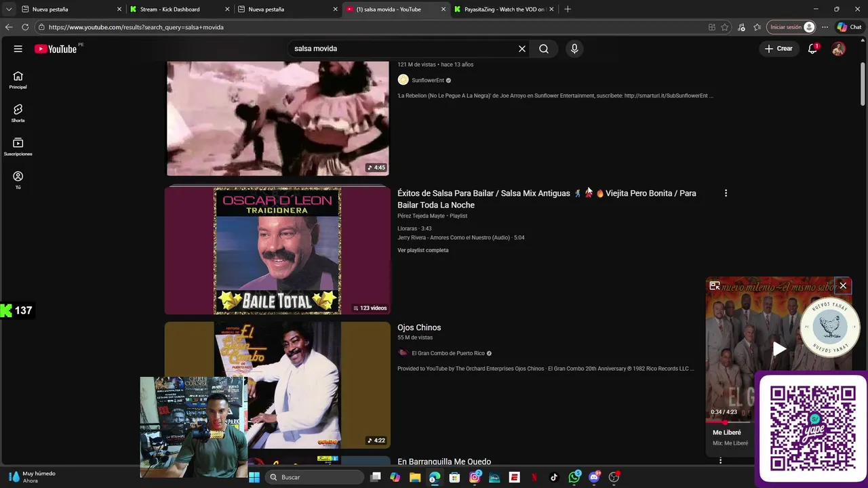868x488 pixels.
Task: Add this page to favorites star
Action: coord(725,27)
